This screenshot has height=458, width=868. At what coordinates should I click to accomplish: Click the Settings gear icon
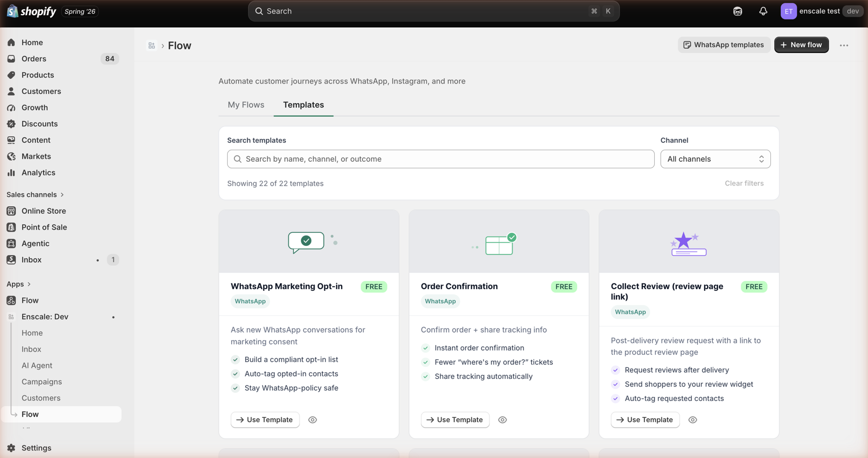[11, 448]
